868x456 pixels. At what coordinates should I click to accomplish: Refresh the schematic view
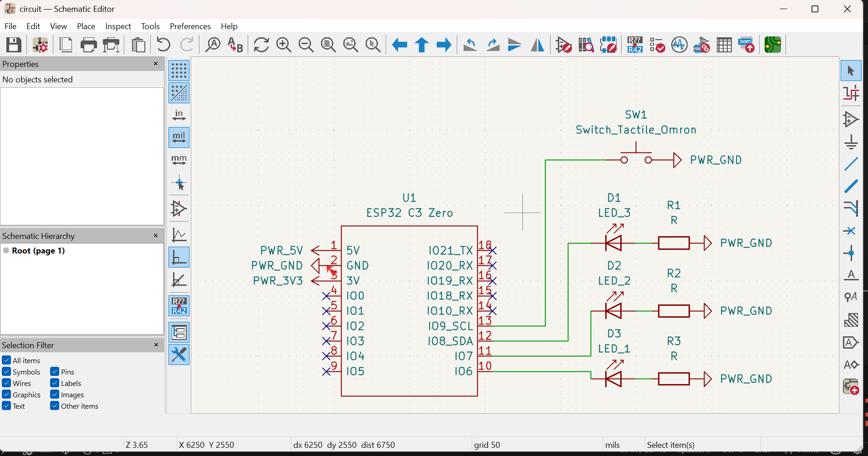point(261,45)
